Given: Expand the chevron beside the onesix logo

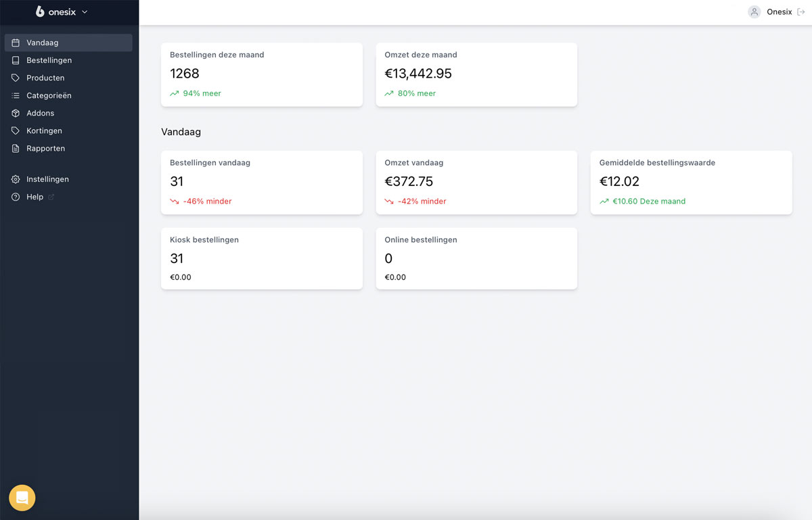Looking at the screenshot, I should tap(84, 11).
